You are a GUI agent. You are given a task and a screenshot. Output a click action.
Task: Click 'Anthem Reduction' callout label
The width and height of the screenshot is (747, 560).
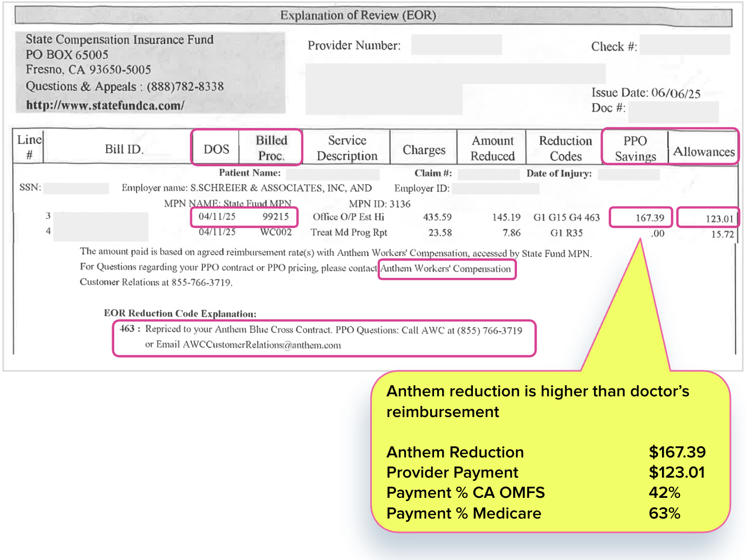click(455, 452)
